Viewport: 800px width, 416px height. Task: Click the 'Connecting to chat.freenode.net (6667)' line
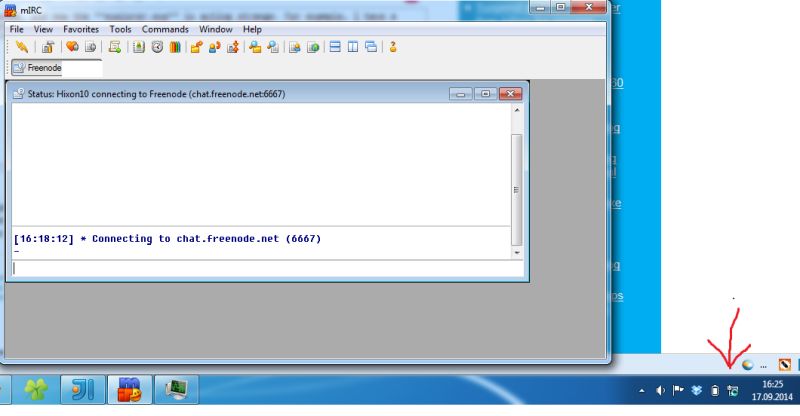207,238
